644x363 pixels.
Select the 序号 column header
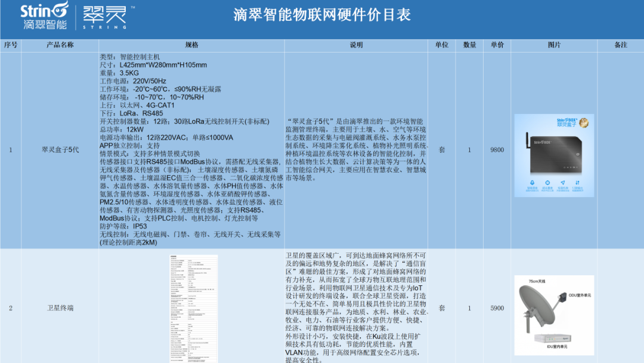[11, 45]
